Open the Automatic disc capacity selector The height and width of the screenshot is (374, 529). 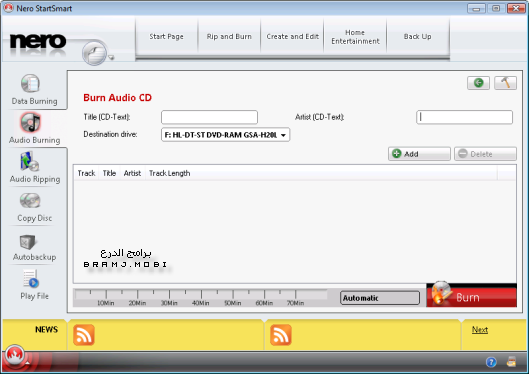[380, 298]
